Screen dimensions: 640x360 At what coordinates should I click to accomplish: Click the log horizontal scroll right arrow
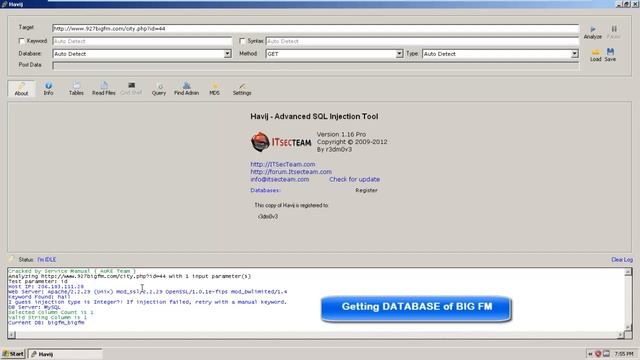[x=620, y=335]
